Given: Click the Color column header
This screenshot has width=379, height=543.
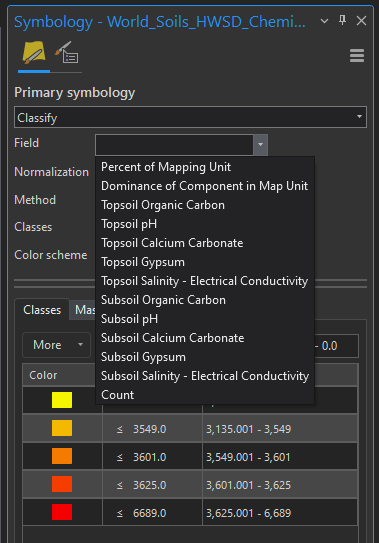Looking at the screenshot, I should tap(59, 375).
